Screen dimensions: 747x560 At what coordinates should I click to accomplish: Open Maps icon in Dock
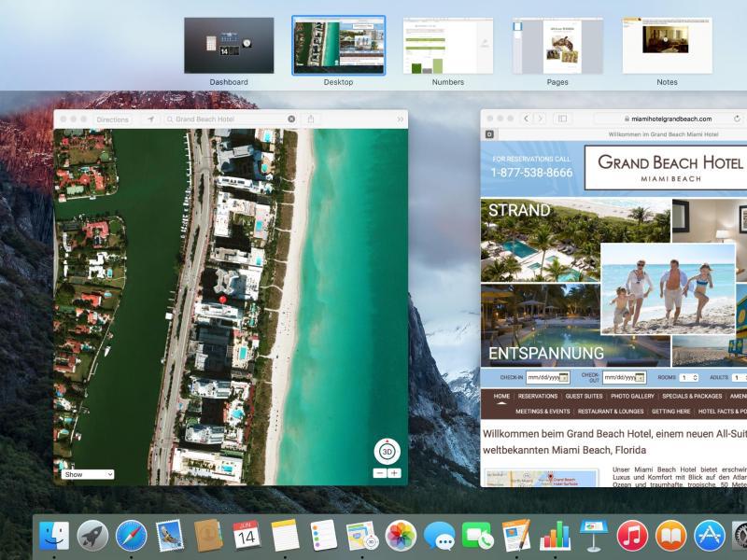[x=362, y=535]
